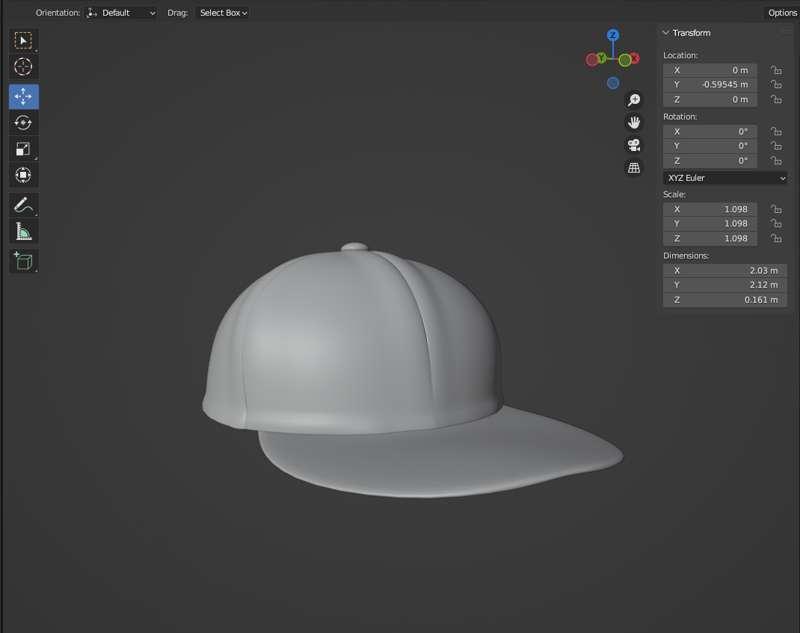
Task: Activate the 3D Cursor tool
Action: [x=23, y=67]
